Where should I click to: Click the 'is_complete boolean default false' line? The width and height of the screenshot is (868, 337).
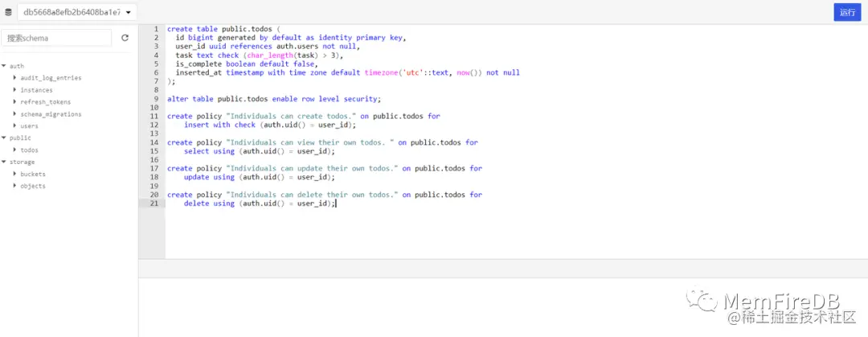click(x=247, y=64)
